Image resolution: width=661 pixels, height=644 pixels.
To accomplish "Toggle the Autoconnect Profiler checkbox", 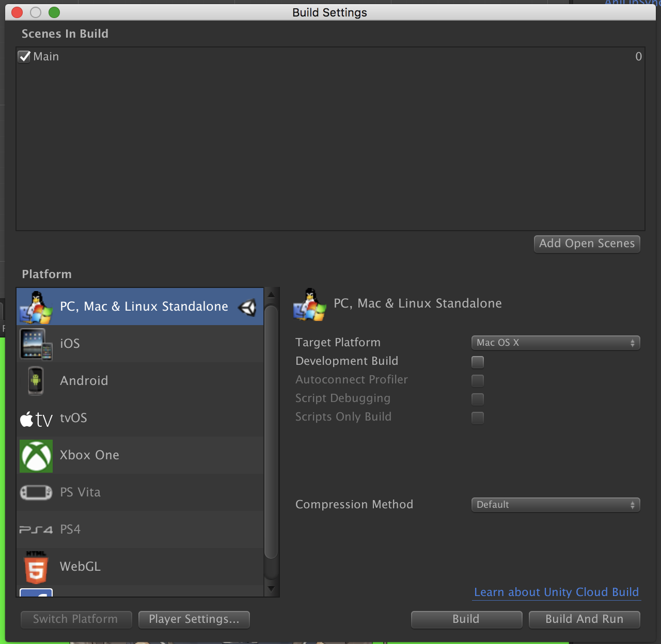I will pos(478,380).
